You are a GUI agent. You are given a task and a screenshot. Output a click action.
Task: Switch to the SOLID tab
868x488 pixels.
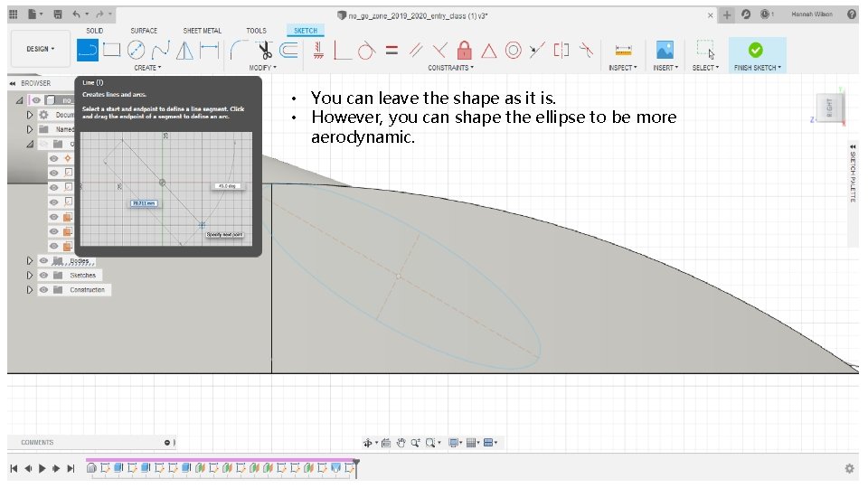click(x=95, y=31)
